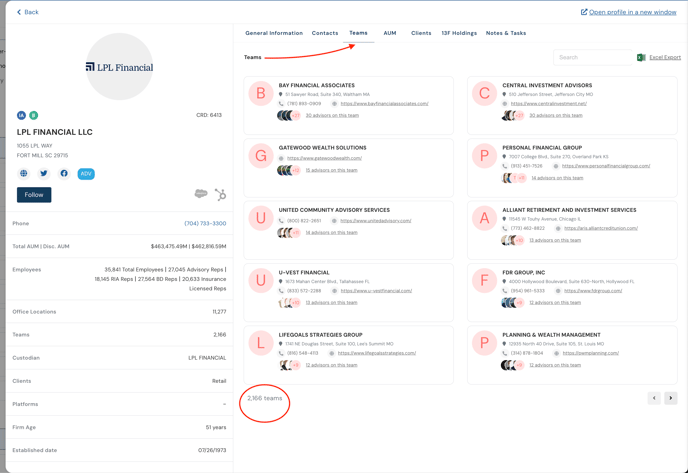
Task: Open Gatewood Wealth Solutions avatar G
Action: (261, 156)
